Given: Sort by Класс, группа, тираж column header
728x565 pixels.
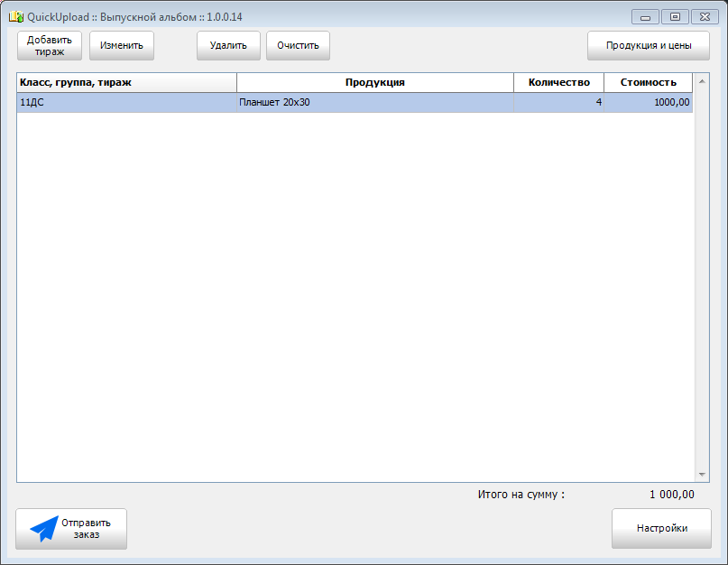Looking at the screenshot, I should point(126,82).
